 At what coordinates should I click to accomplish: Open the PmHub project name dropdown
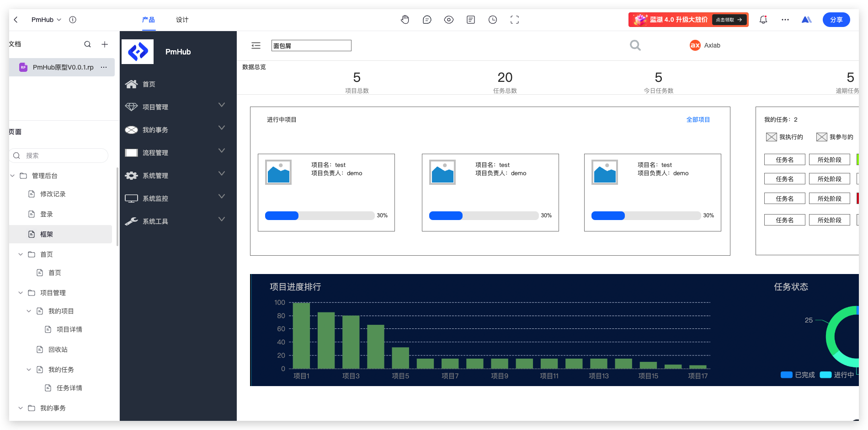coord(45,19)
